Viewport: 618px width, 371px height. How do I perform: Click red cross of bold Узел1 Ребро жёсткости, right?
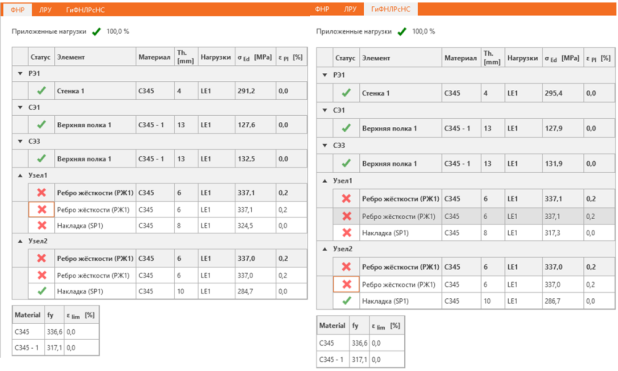pos(346,199)
